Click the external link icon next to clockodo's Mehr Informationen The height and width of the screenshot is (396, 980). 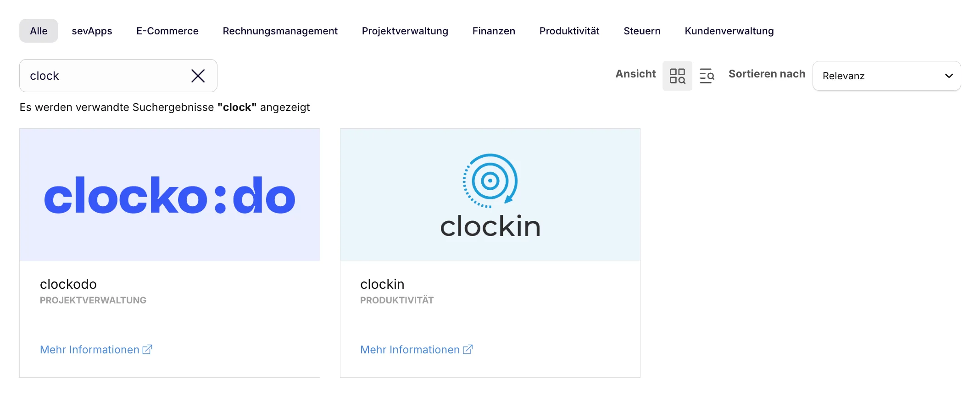tap(147, 349)
